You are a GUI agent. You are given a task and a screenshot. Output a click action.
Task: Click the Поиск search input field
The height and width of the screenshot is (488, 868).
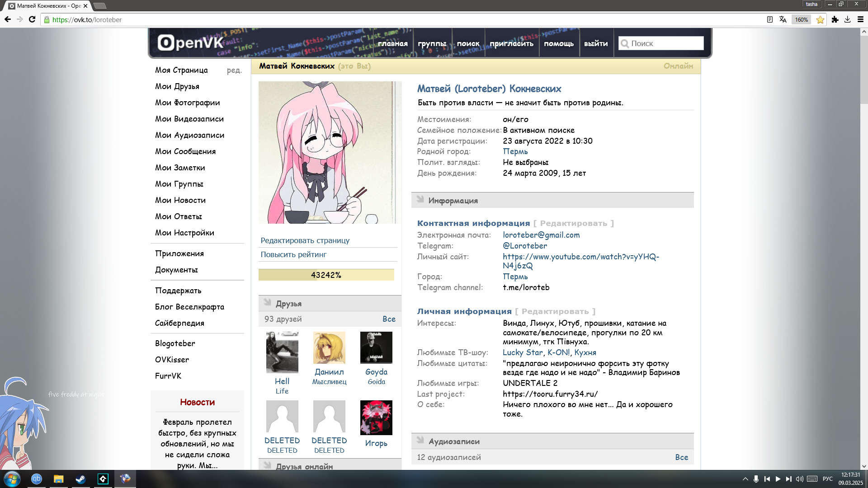[665, 43]
